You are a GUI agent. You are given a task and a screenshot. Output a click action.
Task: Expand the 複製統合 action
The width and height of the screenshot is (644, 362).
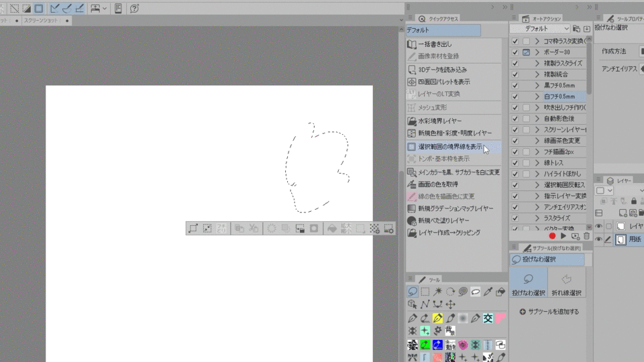[x=537, y=74]
